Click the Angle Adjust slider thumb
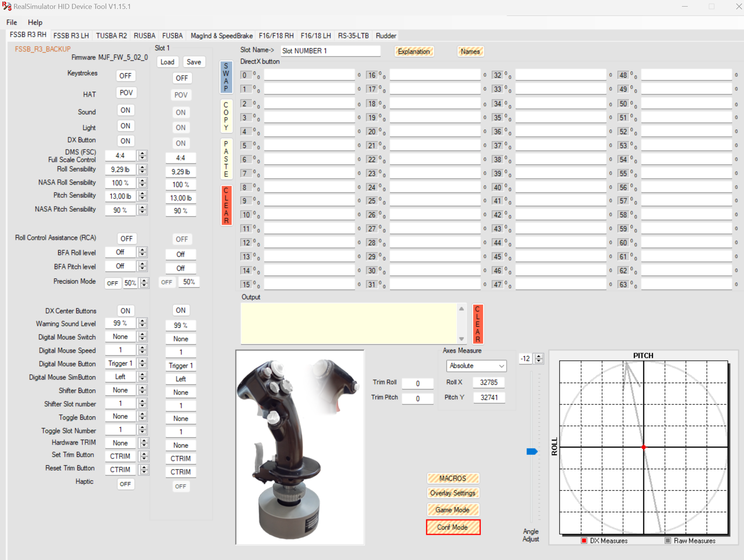 click(532, 451)
